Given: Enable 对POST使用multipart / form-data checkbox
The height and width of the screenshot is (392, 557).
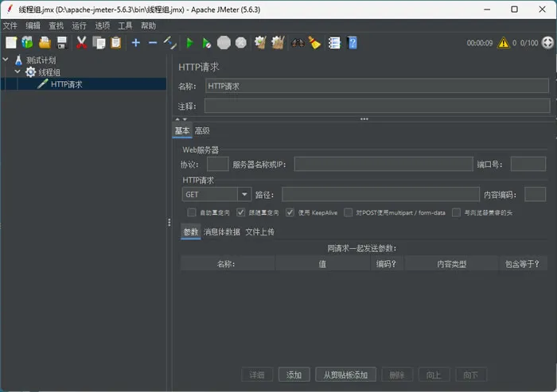Looking at the screenshot, I should 349,212.
